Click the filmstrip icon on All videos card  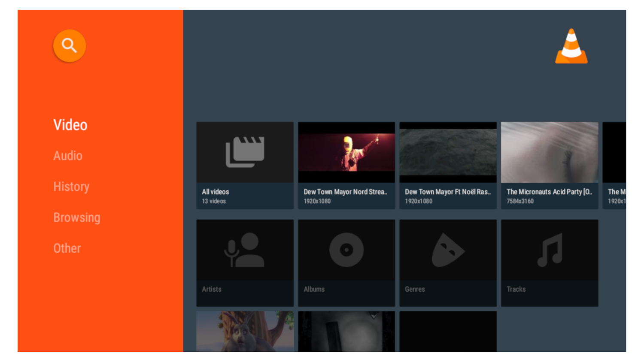pyautogui.click(x=245, y=151)
